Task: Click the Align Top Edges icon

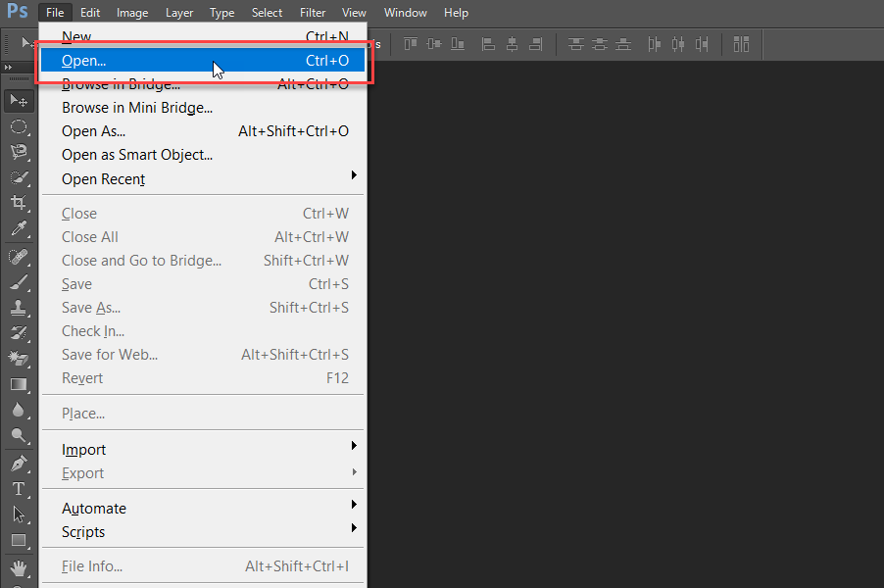Action: (x=411, y=44)
